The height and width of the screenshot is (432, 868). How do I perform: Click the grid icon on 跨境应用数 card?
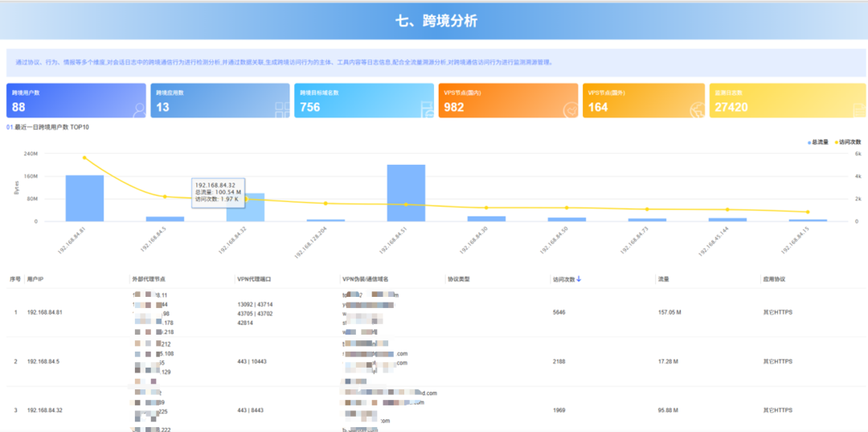point(282,109)
